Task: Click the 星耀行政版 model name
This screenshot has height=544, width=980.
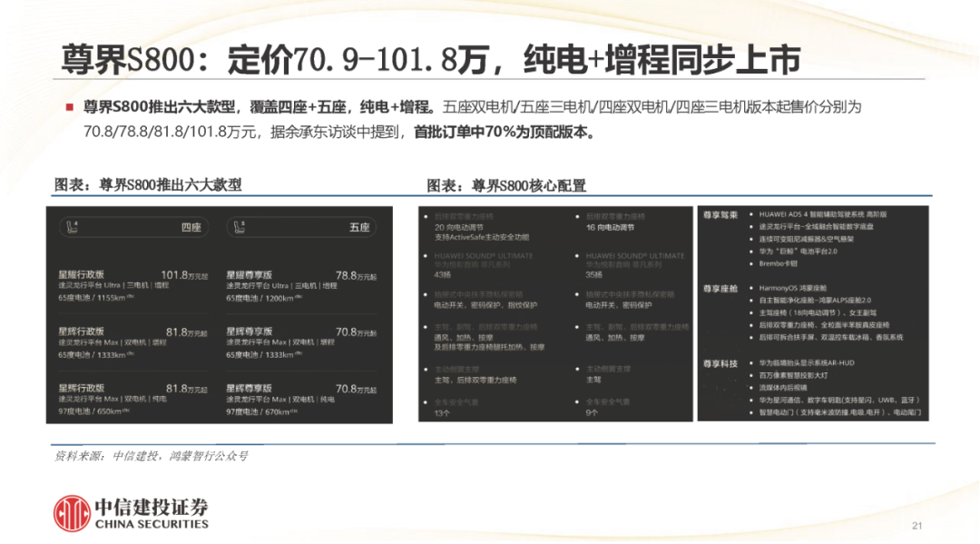Action: pyautogui.click(x=82, y=274)
